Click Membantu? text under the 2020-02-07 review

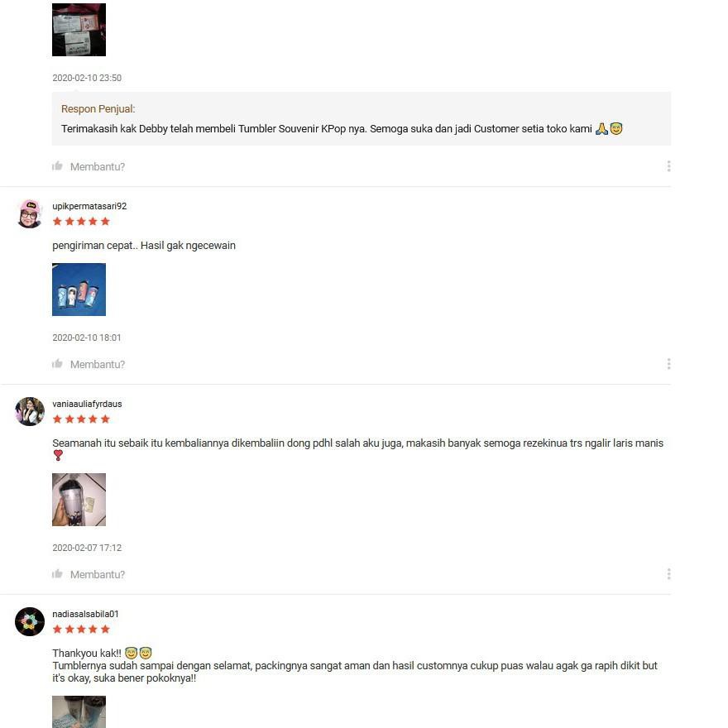[x=98, y=574]
